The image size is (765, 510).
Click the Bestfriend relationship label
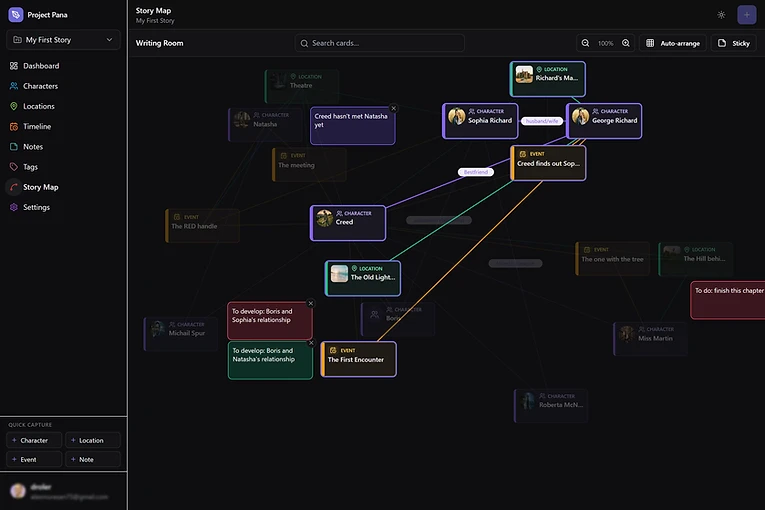(476, 172)
